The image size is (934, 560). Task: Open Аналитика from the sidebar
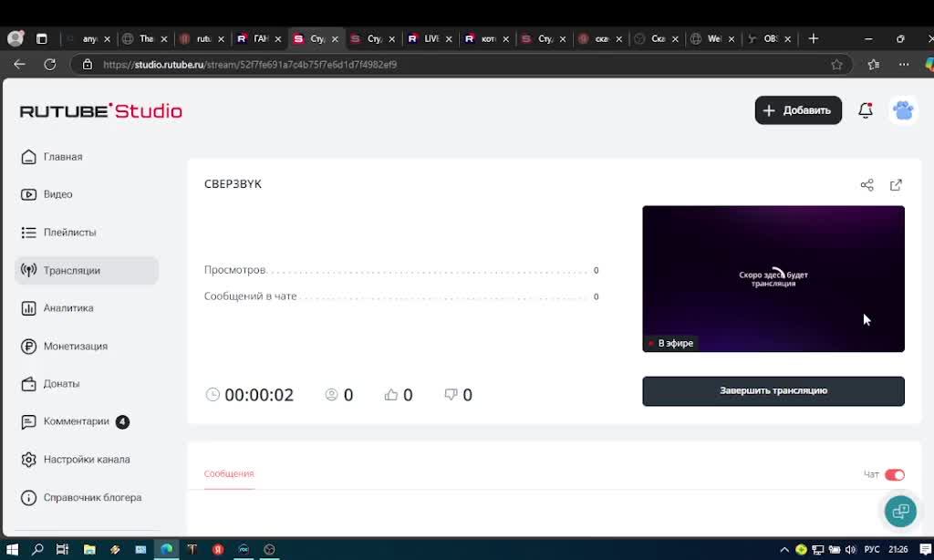[x=57, y=308]
